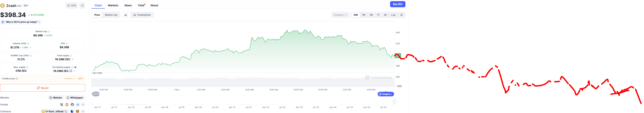Open the Compare dropdown
This screenshot has width=644, height=113.
[340, 15]
